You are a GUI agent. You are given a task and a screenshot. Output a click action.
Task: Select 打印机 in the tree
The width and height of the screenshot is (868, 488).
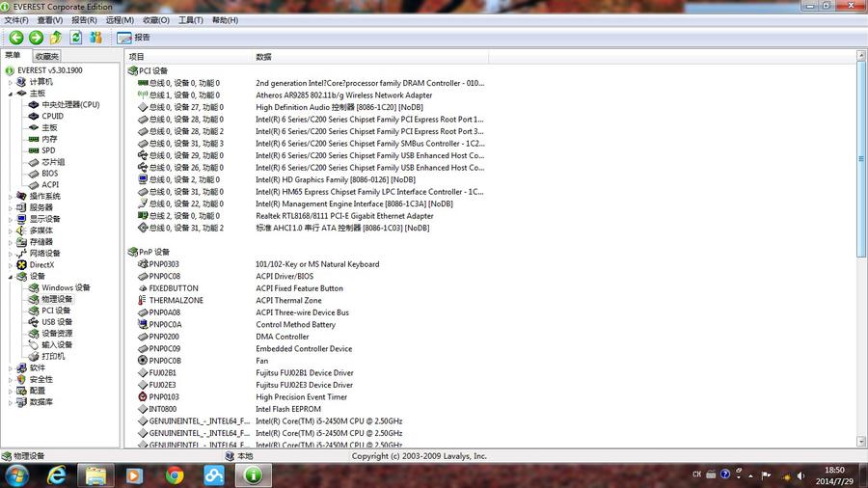click(x=53, y=356)
